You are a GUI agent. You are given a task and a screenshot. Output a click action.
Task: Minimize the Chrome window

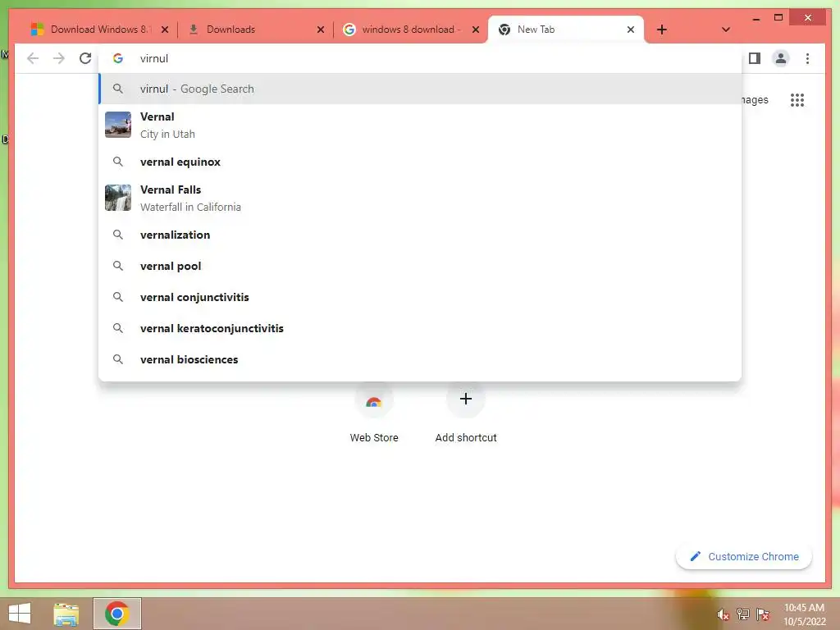[756, 18]
